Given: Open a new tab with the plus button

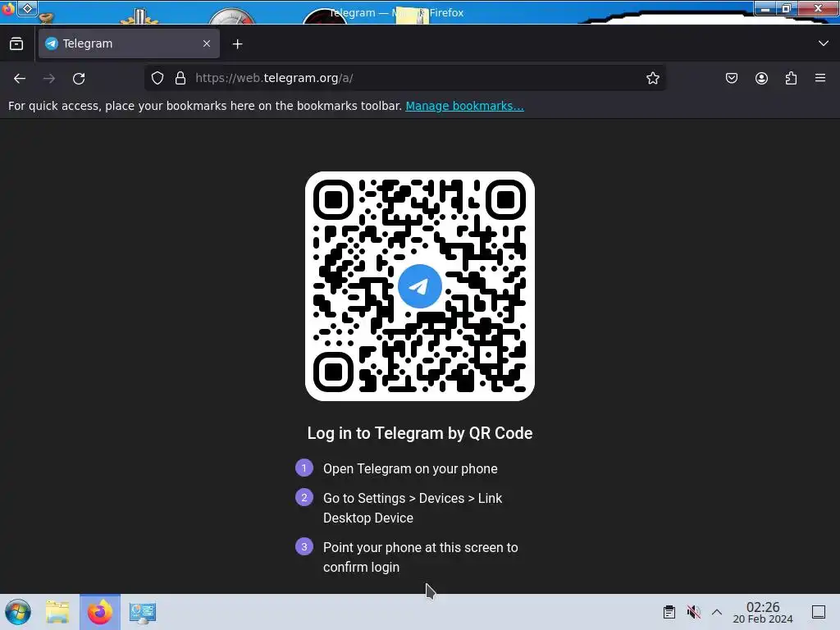Looking at the screenshot, I should [x=237, y=44].
